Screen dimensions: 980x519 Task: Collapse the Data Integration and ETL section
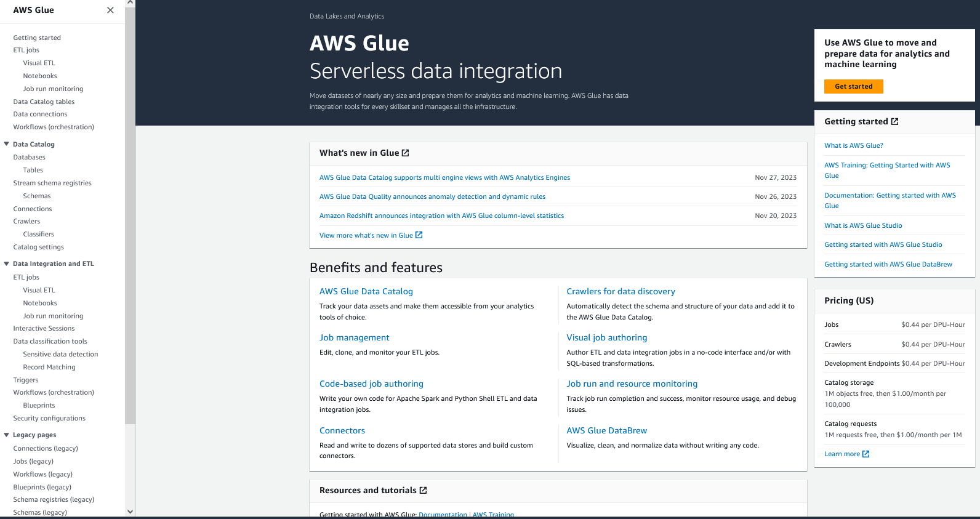tap(7, 264)
